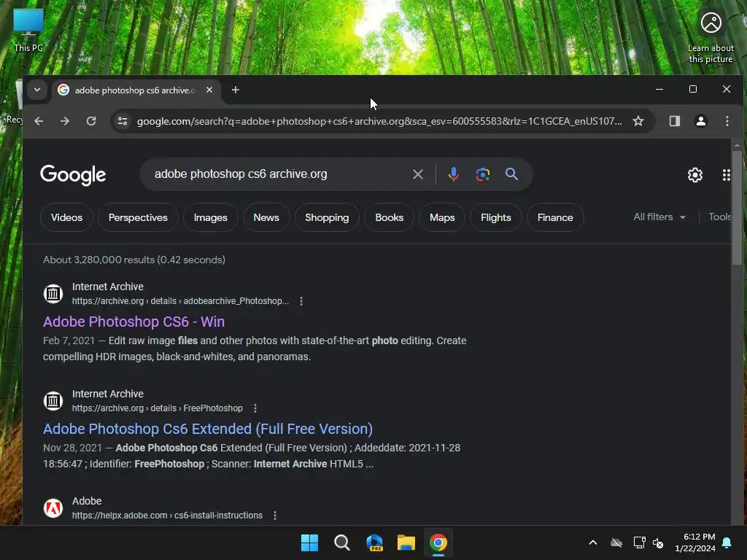Open the clock and date in taskbar
Screen dimensions: 747x560
(695, 542)
